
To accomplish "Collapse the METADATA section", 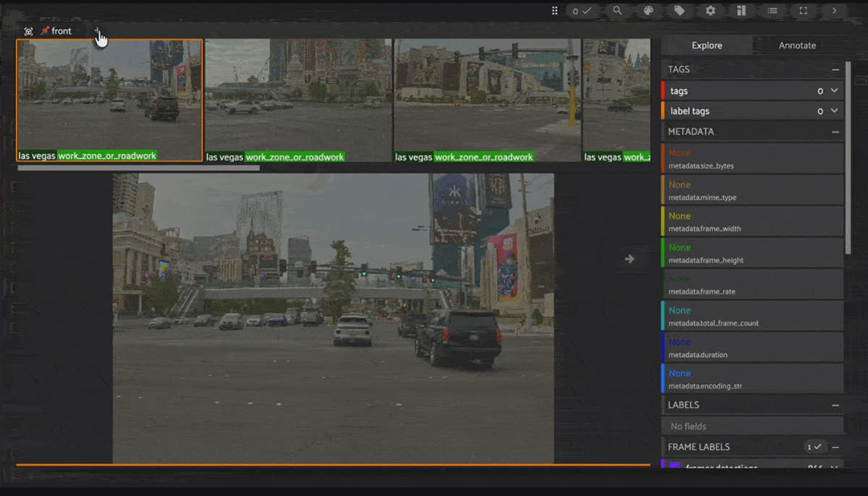I will pos(835,132).
